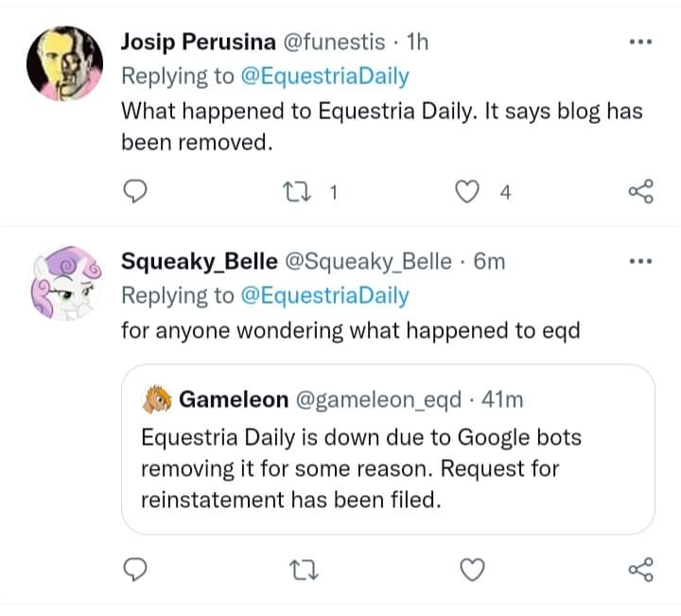
Task: Open the @gameleon_eqd handle
Action: pos(383,400)
